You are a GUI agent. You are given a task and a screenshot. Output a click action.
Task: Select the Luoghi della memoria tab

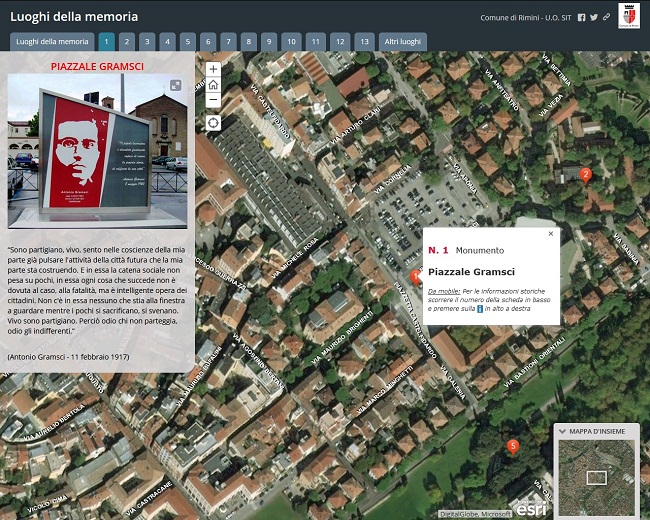[x=52, y=42]
